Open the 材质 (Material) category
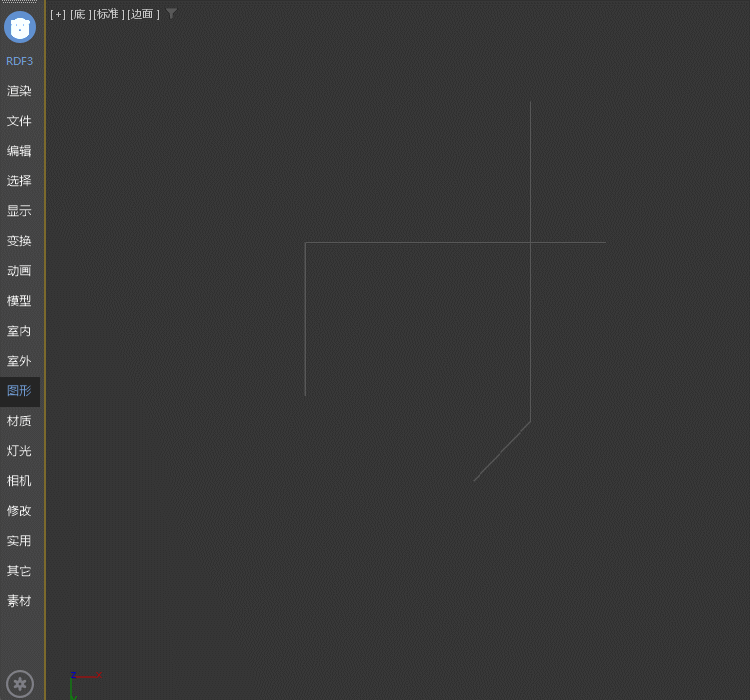The width and height of the screenshot is (750, 700). click(20, 421)
